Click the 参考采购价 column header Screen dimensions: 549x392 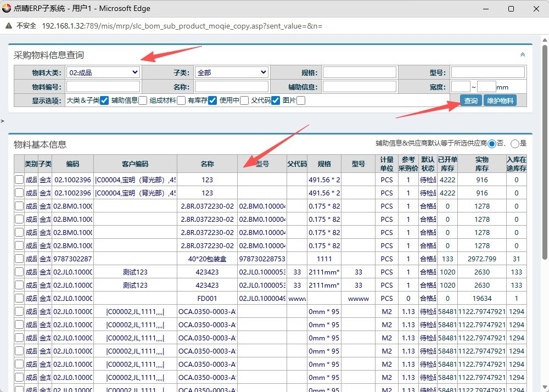click(408, 164)
